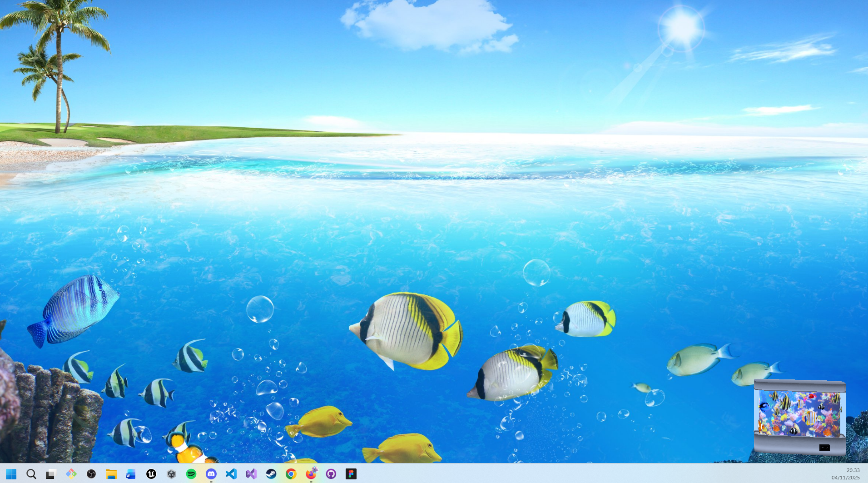The height and width of the screenshot is (483, 868).
Task: Launch OBS Studio from the taskbar
Action: 91,474
